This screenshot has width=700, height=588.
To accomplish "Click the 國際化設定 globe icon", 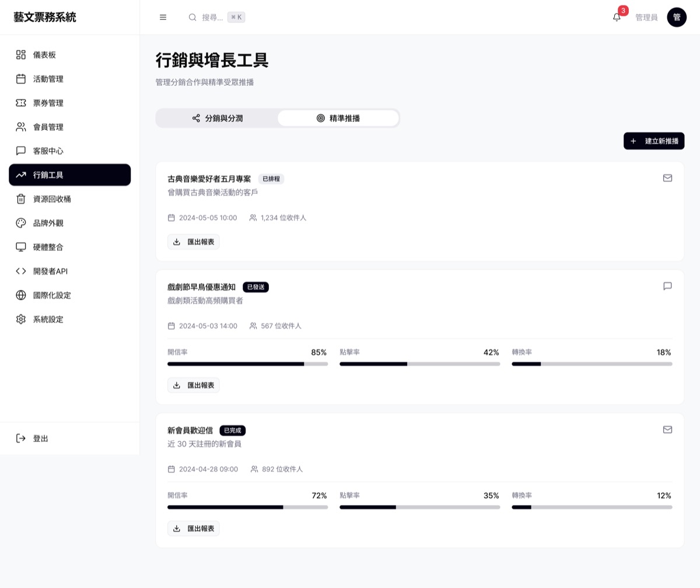I will click(x=21, y=295).
